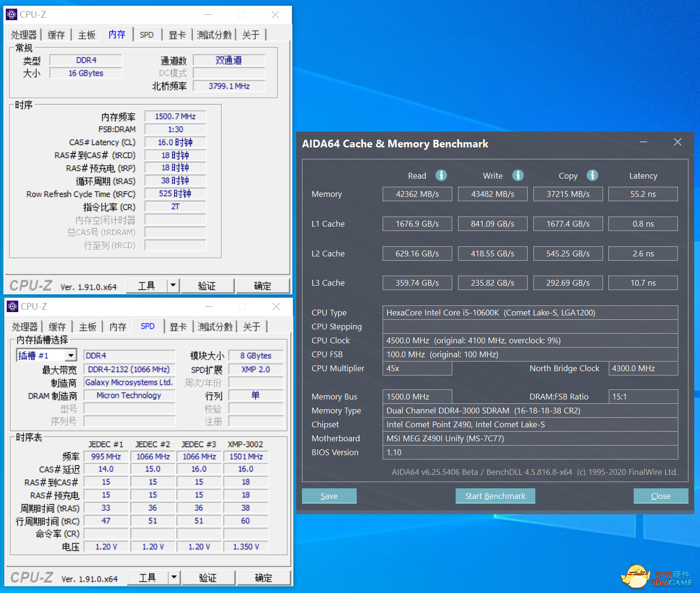
Task: Open 測試分數 tab in top CPU-Z window
Action: 214,35
